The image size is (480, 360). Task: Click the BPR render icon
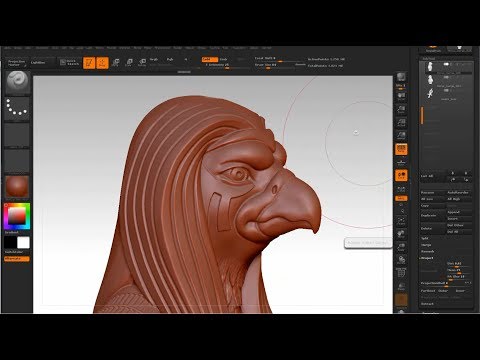click(x=401, y=78)
